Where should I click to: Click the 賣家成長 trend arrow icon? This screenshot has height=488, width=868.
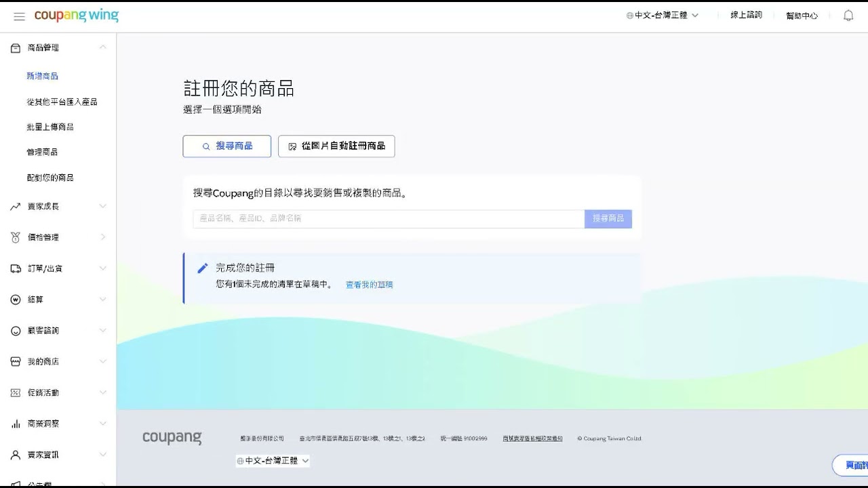click(16, 206)
